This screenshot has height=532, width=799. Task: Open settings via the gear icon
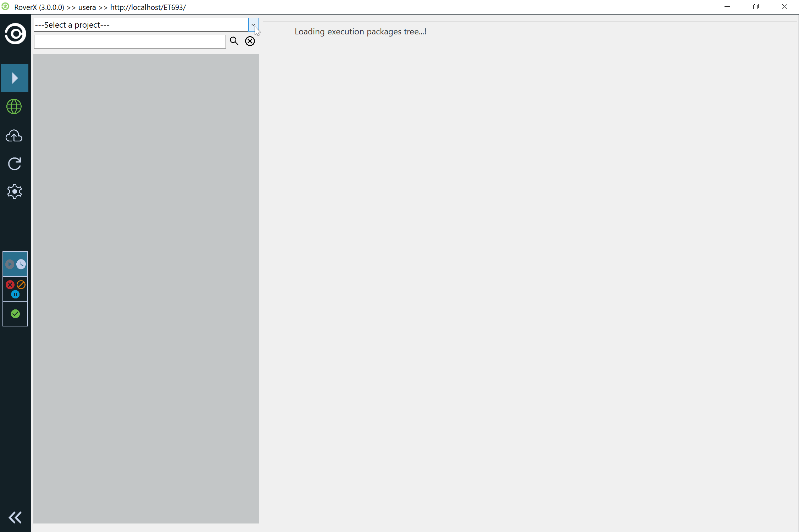[x=15, y=192]
